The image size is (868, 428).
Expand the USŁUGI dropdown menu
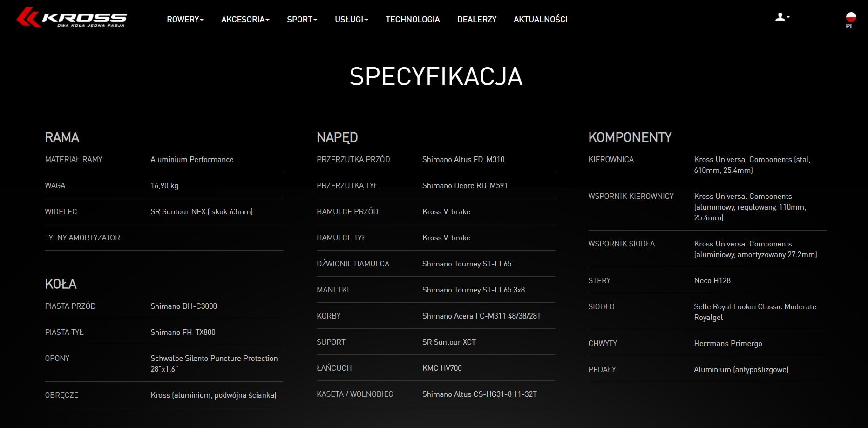(x=352, y=20)
